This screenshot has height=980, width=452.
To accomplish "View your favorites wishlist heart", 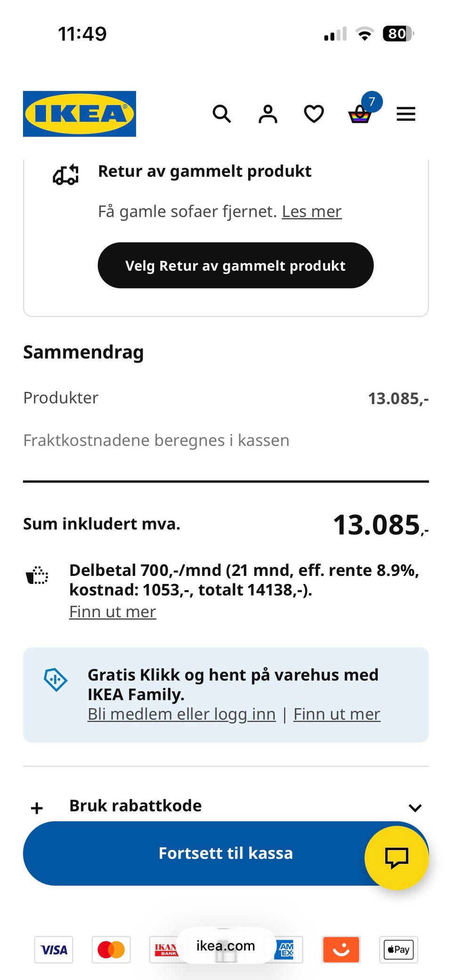I will click(314, 113).
